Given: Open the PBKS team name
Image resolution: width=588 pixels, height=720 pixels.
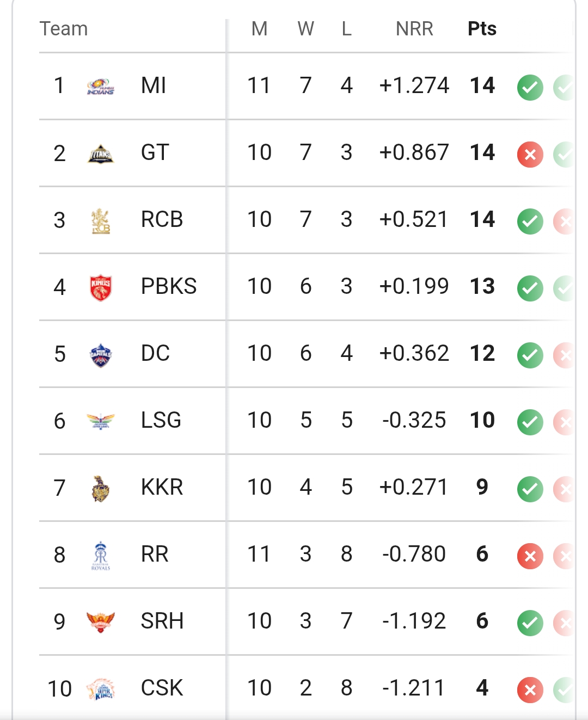Looking at the screenshot, I should click(x=169, y=286).
